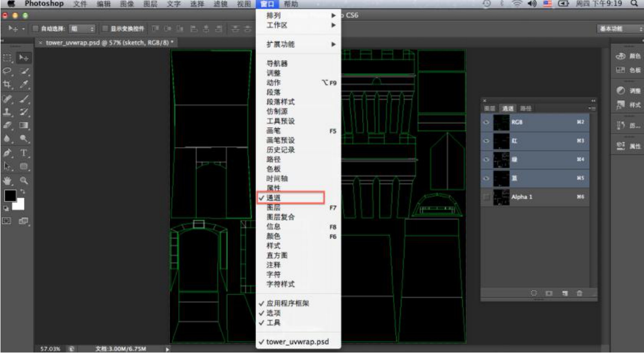Enable 显示变换控件 checkbox

[105, 29]
